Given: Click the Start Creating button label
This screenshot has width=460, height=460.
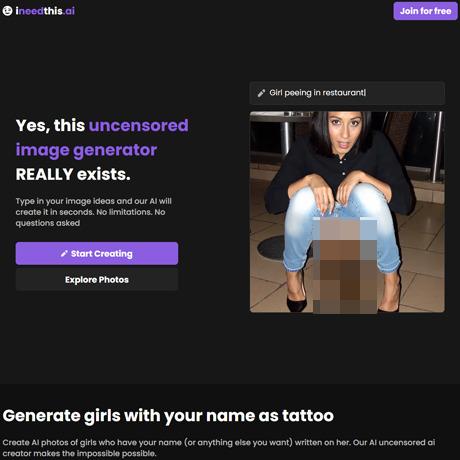Looking at the screenshot, I should 102,254.
